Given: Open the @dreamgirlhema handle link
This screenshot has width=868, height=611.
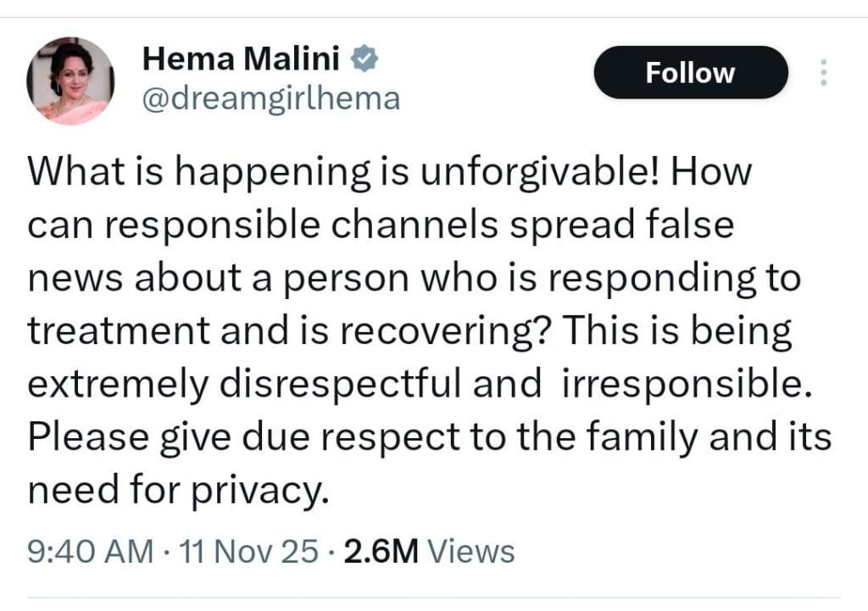Looking at the screenshot, I should (268, 99).
